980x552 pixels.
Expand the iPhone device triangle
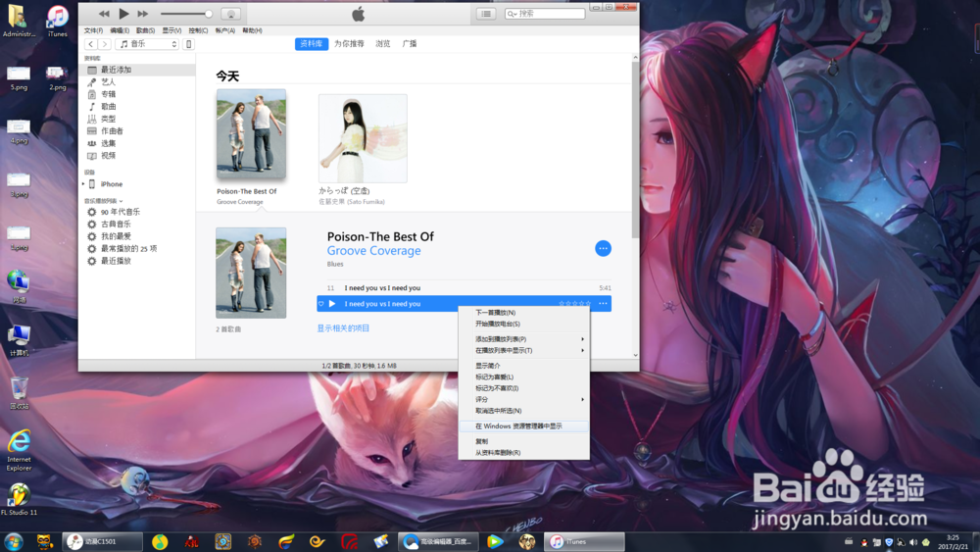(x=83, y=184)
